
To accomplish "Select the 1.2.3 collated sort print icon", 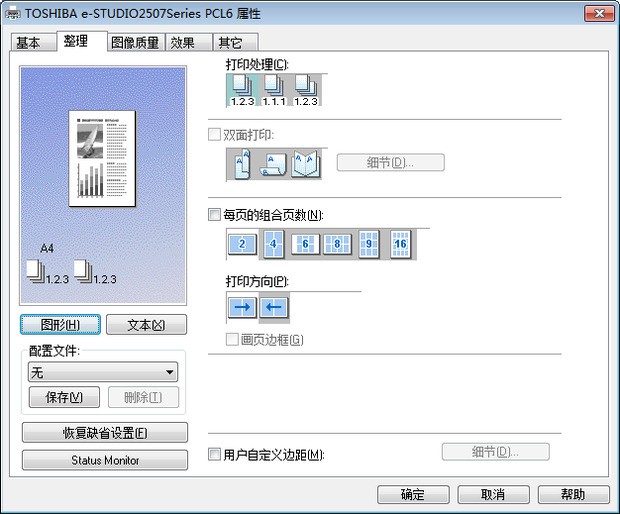I will pos(242,90).
